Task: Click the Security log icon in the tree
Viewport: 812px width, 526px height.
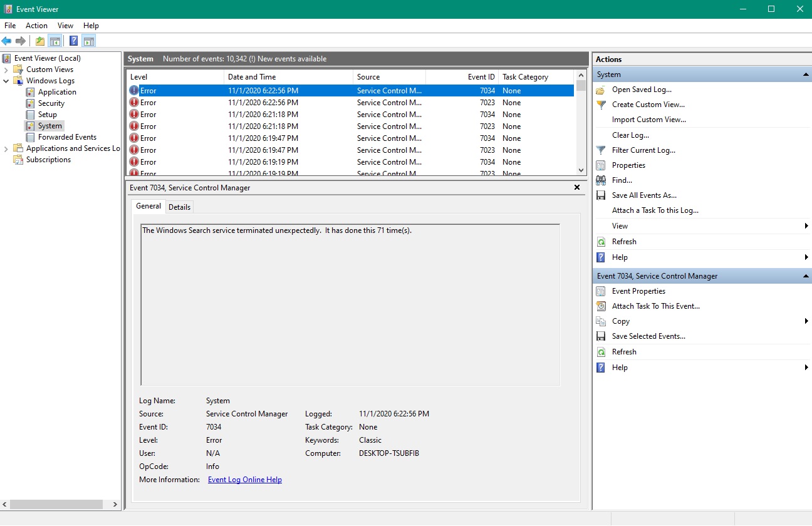Action: point(30,103)
